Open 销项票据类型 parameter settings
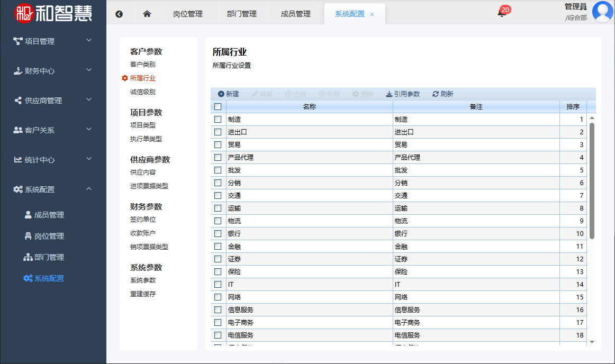The width and height of the screenshot is (615, 364). pos(149,247)
